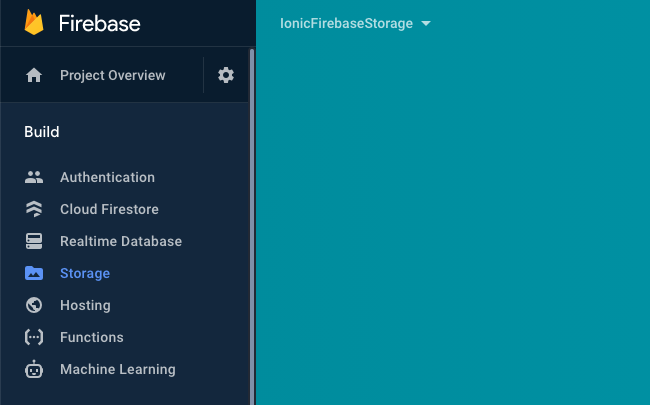Open project settings gear icon
The height and width of the screenshot is (405, 650).
(226, 76)
